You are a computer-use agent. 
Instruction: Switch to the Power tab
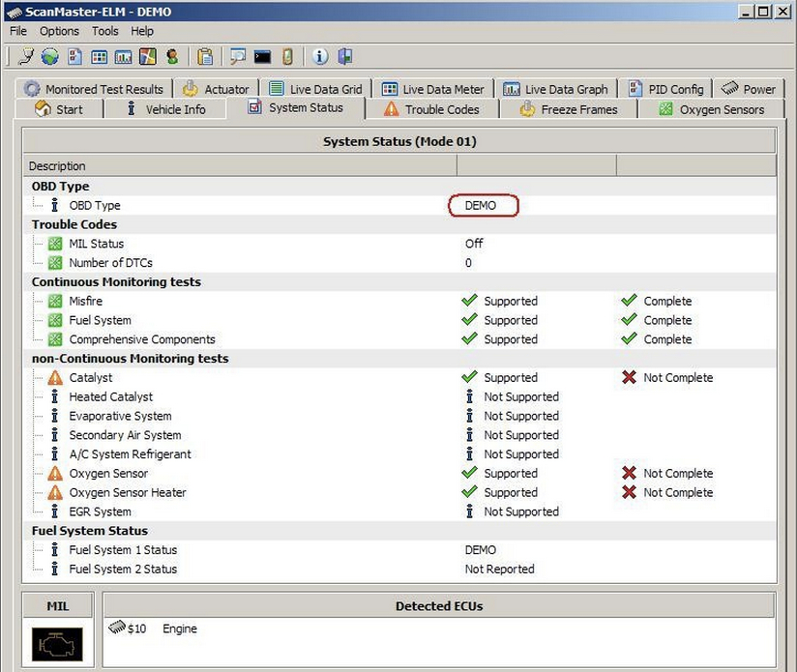749,89
